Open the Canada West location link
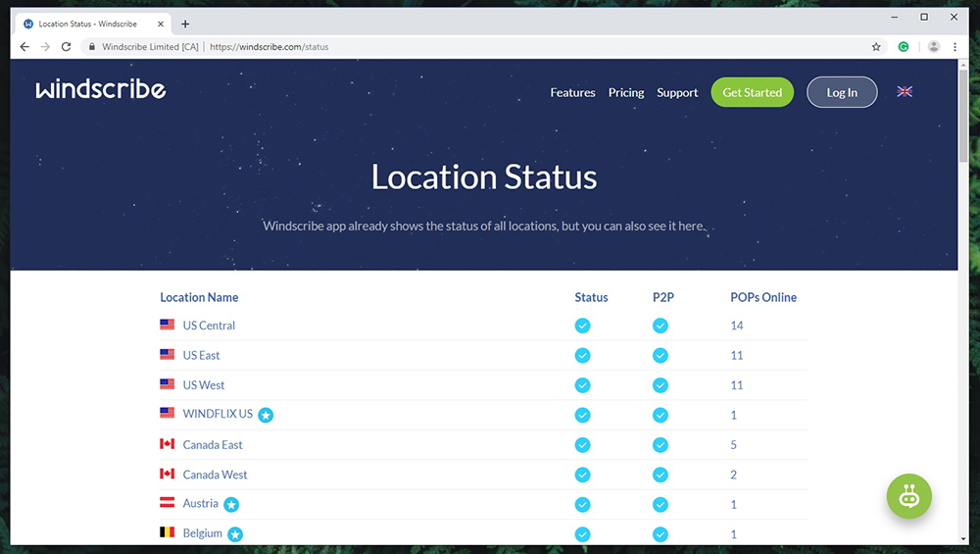 click(215, 476)
